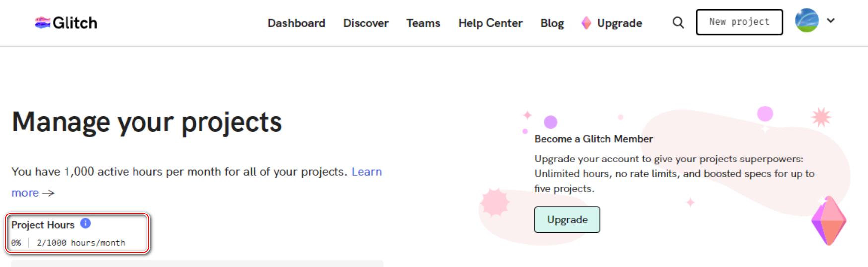Click the Project Hours info icon
868x267 pixels.
(85, 223)
